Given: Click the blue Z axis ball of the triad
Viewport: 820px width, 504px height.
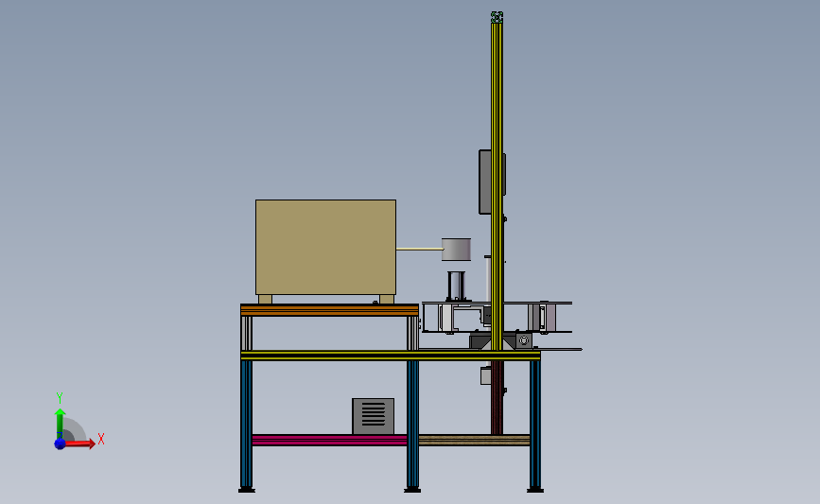Looking at the screenshot, I should coord(60,443).
